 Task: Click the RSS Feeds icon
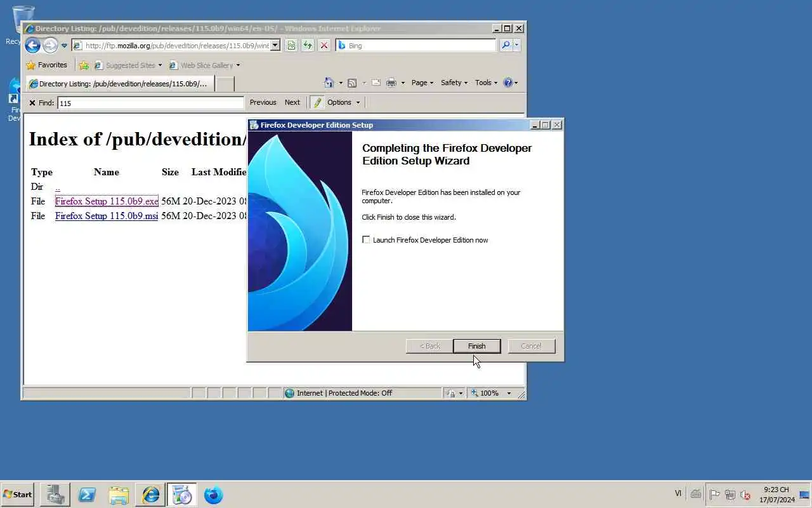pyautogui.click(x=352, y=83)
